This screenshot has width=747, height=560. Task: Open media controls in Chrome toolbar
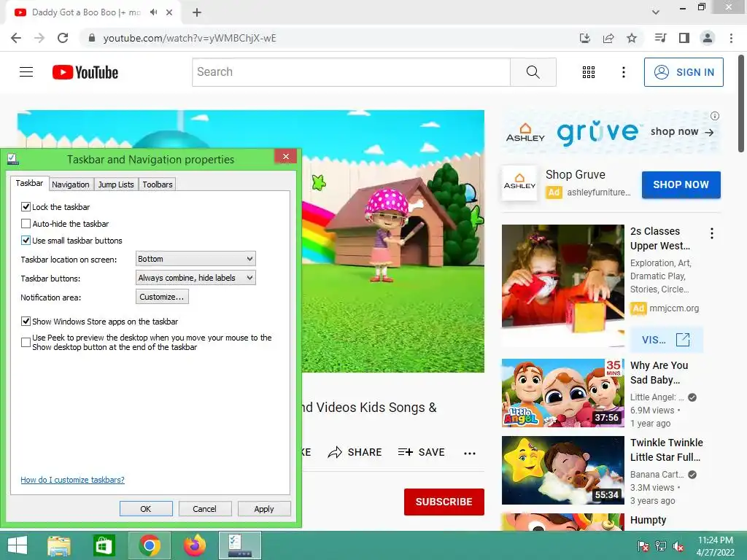[x=660, y=38]
